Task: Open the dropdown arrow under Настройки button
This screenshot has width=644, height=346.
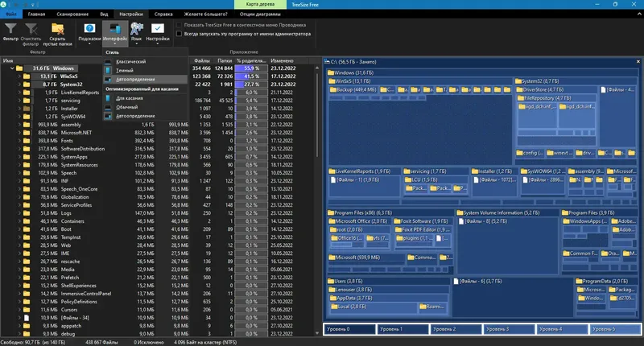Action: [158, 43]
